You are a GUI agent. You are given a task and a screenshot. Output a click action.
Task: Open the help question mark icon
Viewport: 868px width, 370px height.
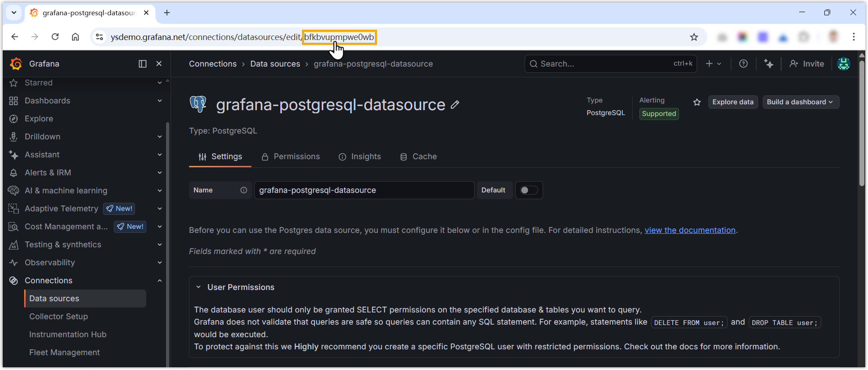743,64
